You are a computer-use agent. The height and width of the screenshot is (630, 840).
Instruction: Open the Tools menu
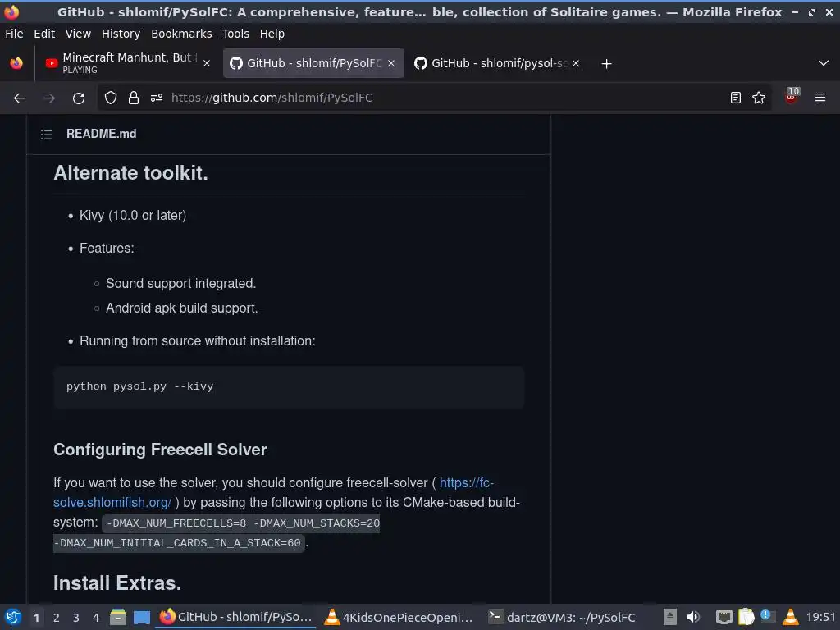pyautogui.click(x=235, y=34)
